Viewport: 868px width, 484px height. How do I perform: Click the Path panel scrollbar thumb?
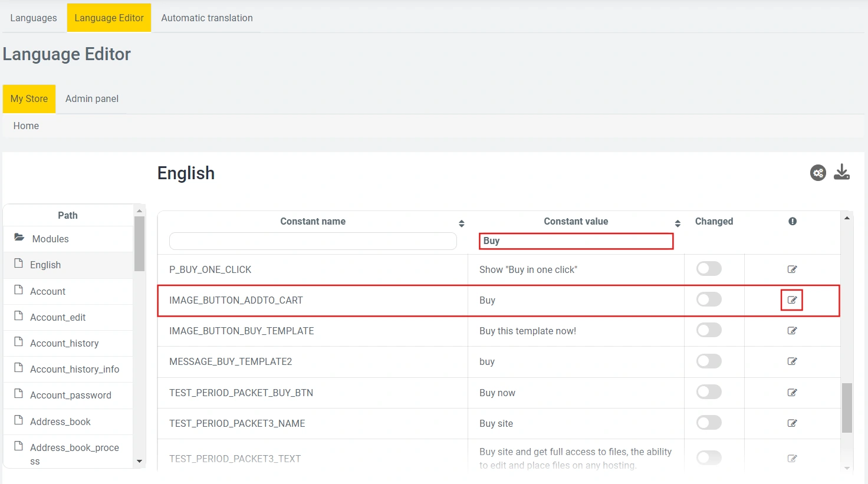pos(139,243)
